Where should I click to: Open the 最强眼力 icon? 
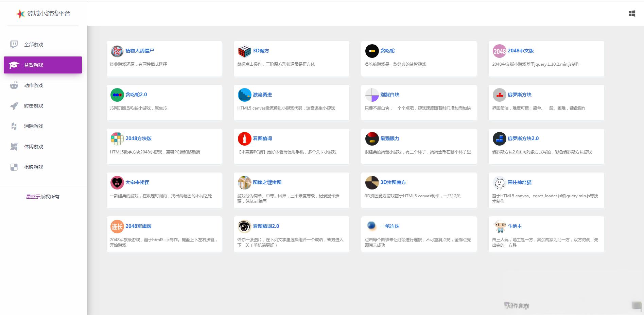pos(372,139)
